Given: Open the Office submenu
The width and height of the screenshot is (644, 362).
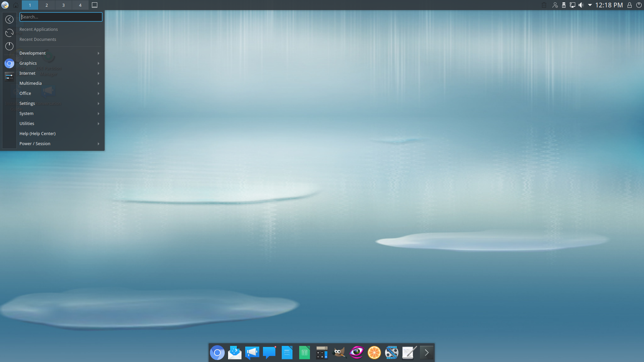Looking at the screenshot, I should pos(60,94).
